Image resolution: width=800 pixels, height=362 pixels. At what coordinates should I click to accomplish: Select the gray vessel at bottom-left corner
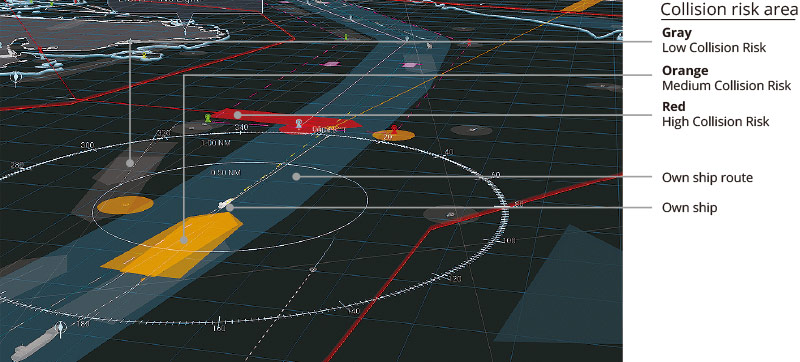pyautogui.click(x=36, y=342)
